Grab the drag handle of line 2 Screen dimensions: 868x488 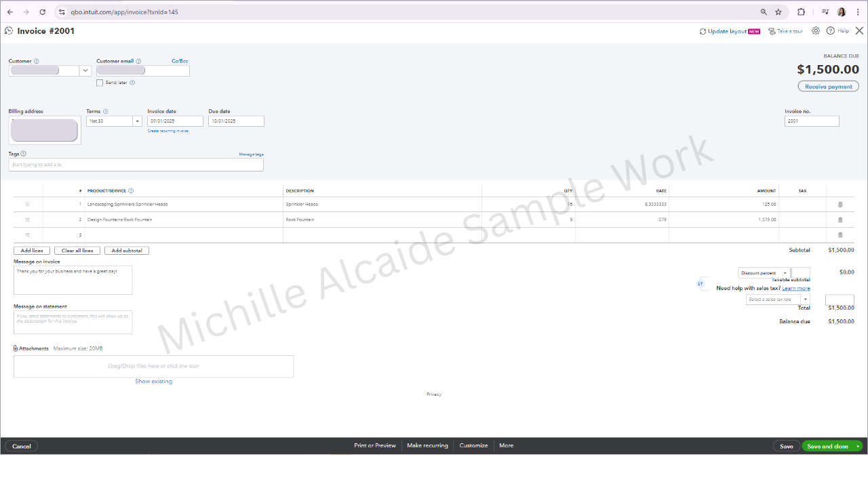(x=28, y=220)
